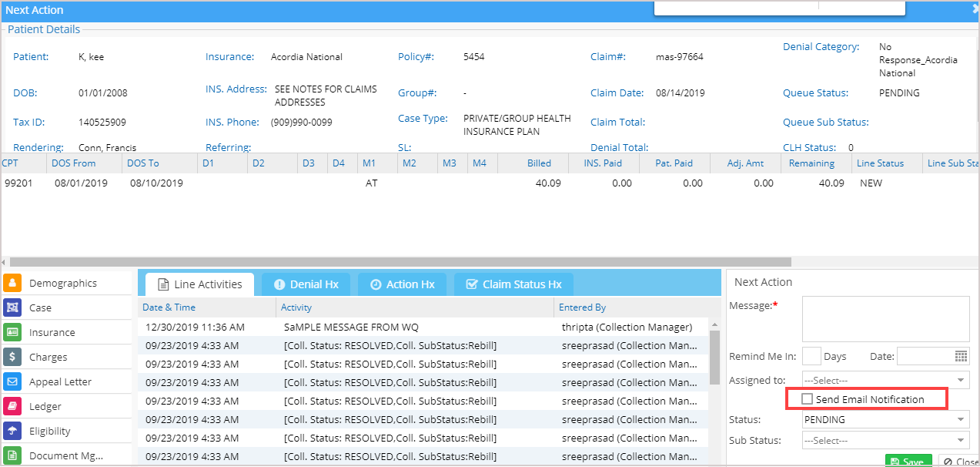Click inside the Message text box

click(x=885, y=319)
